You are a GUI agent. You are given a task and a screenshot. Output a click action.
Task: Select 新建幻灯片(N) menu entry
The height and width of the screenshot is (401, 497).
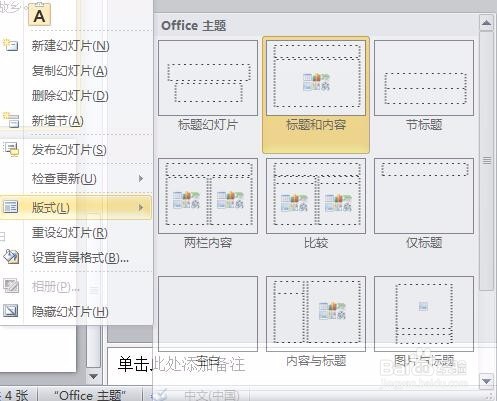(70, 46)
